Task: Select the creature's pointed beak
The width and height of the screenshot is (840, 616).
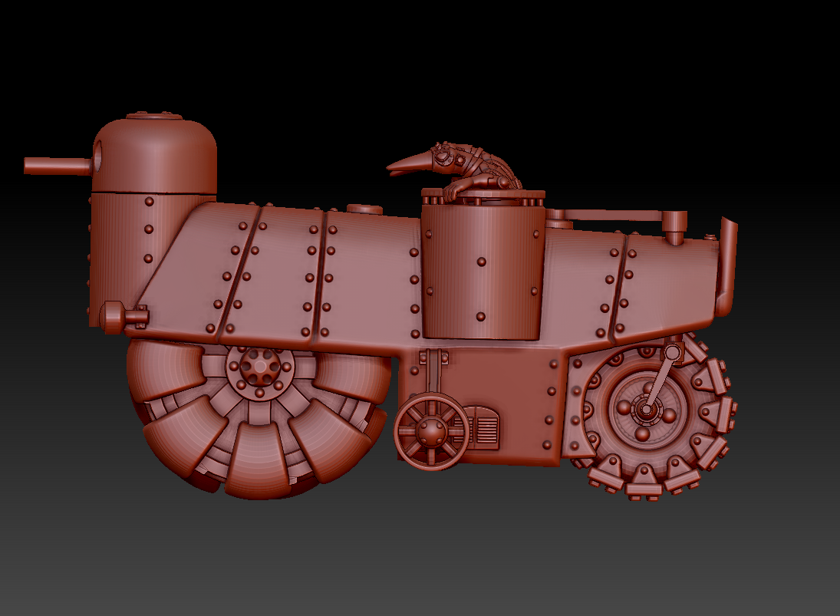Action: pos(408,163)
